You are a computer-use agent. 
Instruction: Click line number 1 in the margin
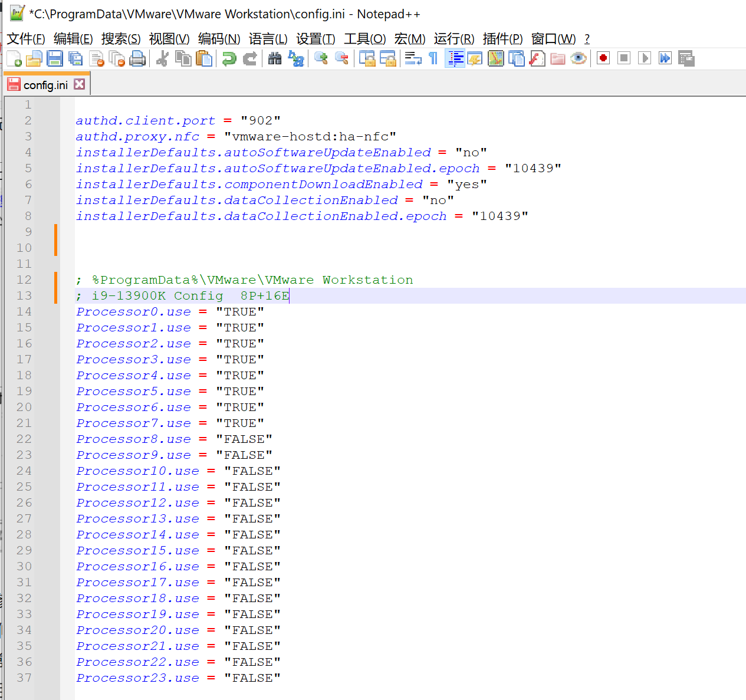tap(28, 104)
